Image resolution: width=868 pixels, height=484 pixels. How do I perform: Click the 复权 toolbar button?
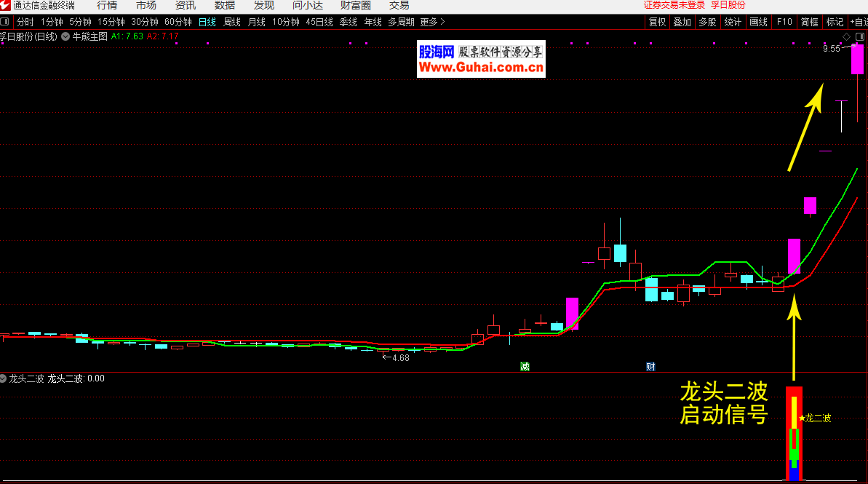(657, 22)
